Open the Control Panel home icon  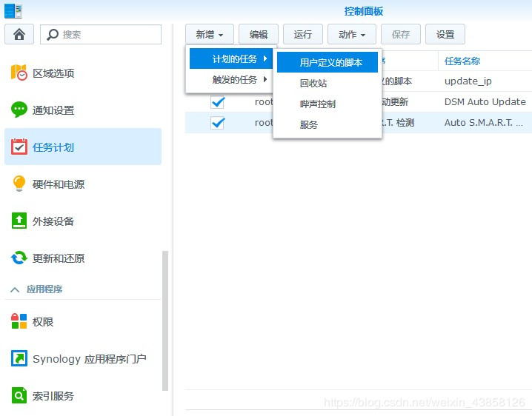click(19, 34)
